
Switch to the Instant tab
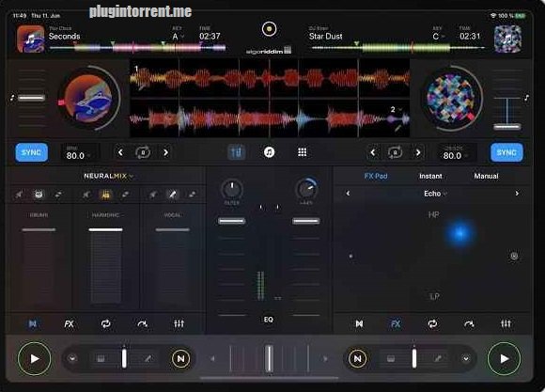pyautogui.click(x=430, y=176)
